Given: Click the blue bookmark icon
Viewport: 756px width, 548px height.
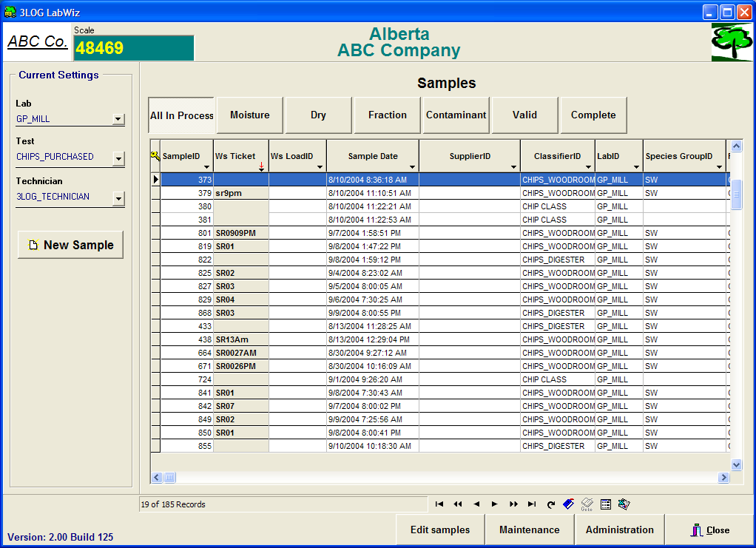Looking at the screenshot, I should [x=568, y=504].
